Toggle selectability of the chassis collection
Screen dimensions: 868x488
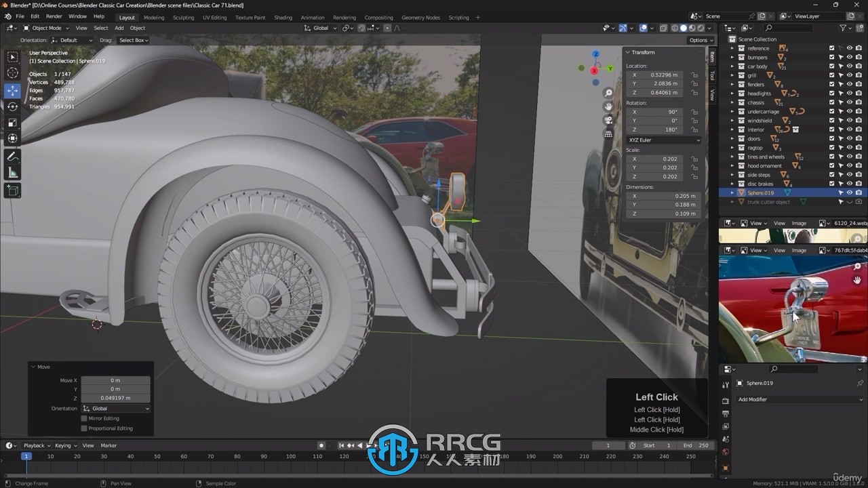841,102
